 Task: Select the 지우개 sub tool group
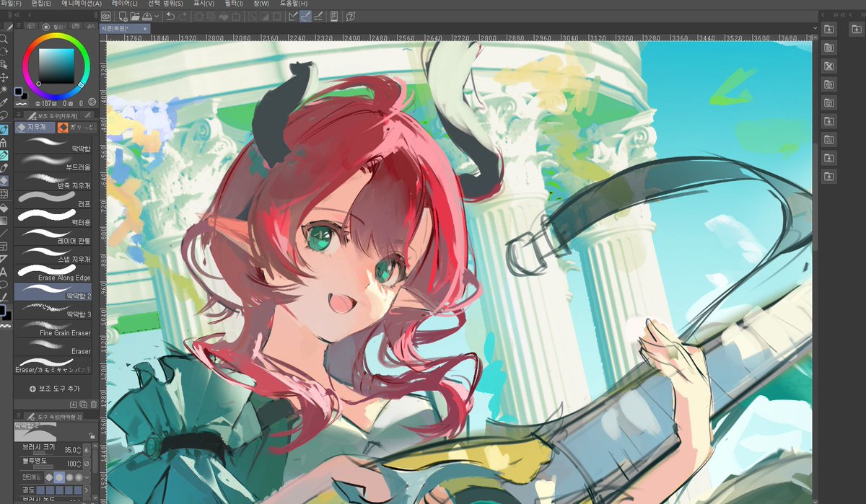pos(33,127)
